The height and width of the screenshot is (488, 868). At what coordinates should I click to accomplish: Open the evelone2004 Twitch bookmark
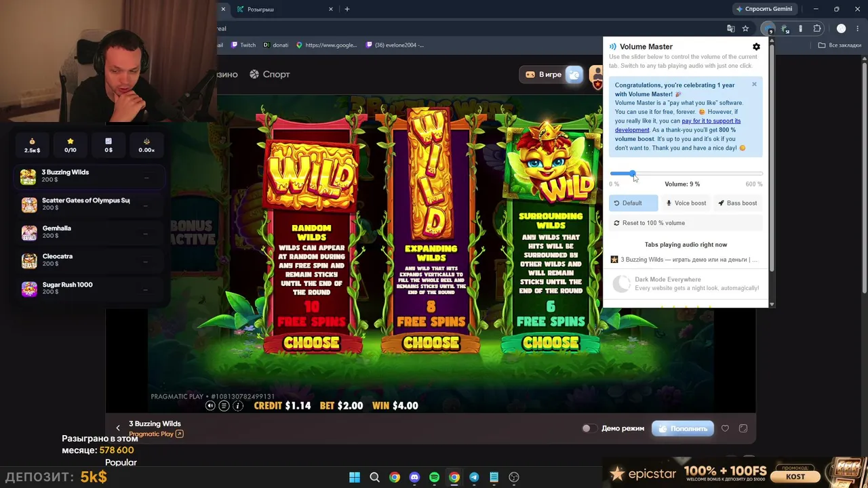coord(395,45)
